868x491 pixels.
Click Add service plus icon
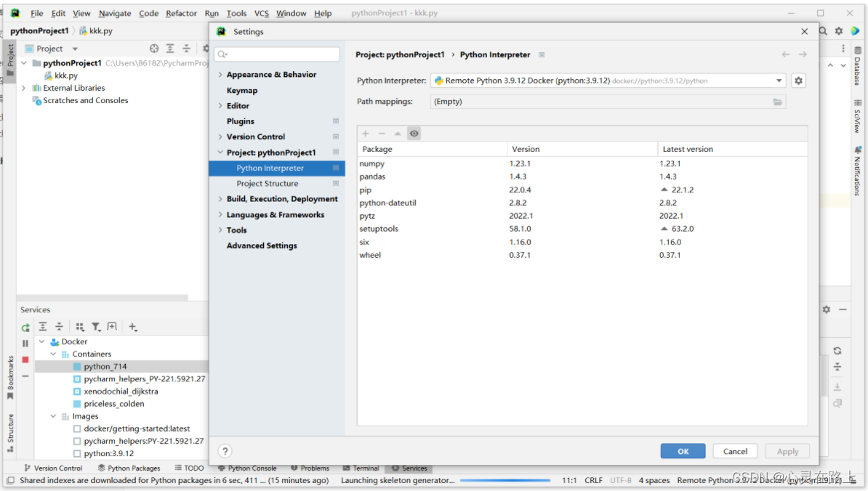click(x=133, y=327)
